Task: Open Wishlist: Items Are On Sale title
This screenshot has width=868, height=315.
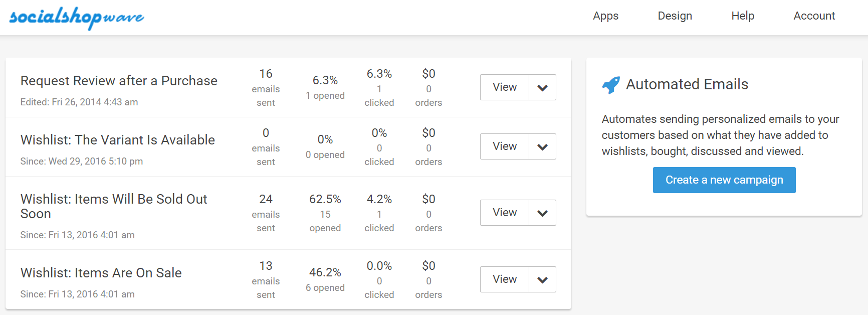Action: click(101, 273)
